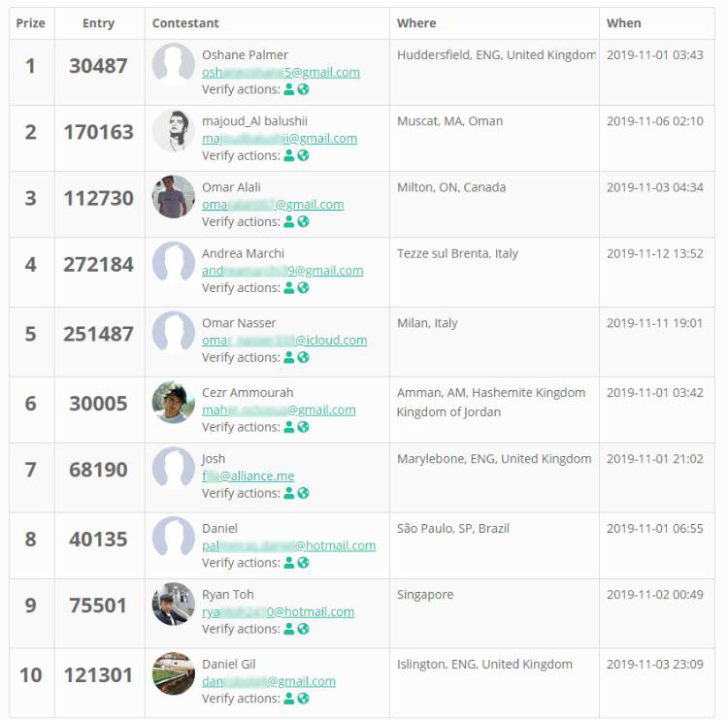Click the globe verify icon for Omar Nasser
728x720 pixels.
point(303,357)
